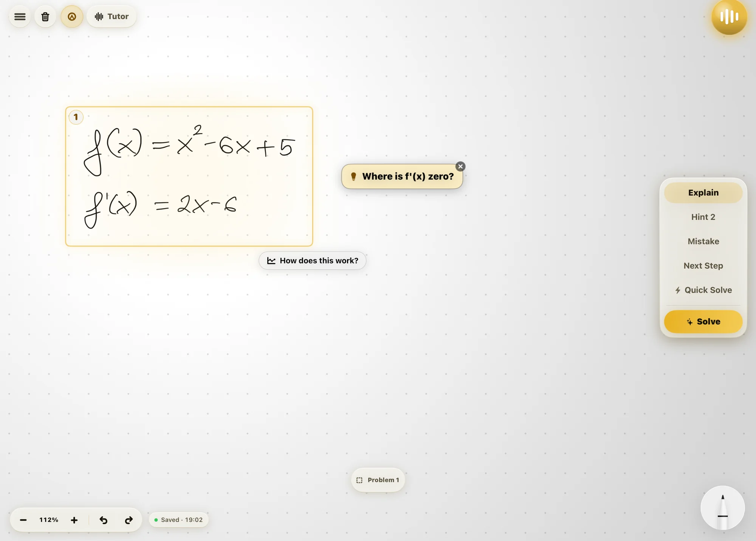This screenshot has height=541, width=756.
Task: Select the Explain option
Action: 703,193
